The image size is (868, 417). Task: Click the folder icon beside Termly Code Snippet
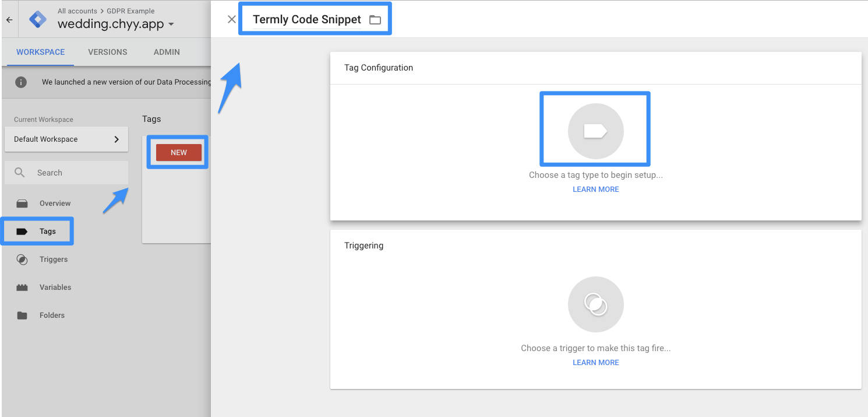(x=375, y=19)
